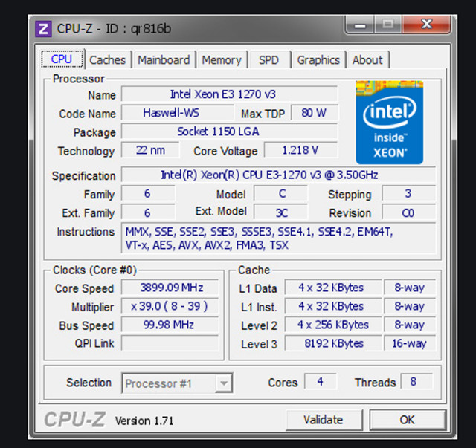Viewport: 476px width, 448px height.
Task: Click the Bus Speed value 99.98 MHz
Action: 170,325
